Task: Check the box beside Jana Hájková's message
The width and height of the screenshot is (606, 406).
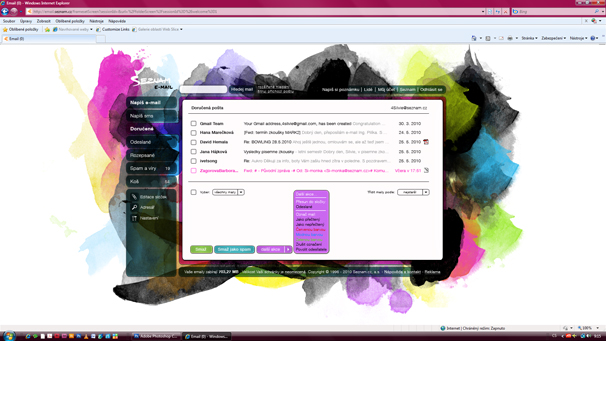Action: (194, 152)
